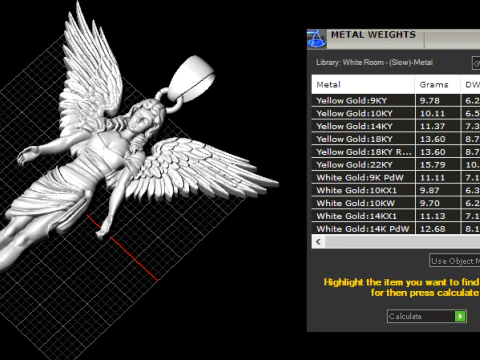Click the Calculate button
The height and width of the screenshot is (360, 480).
click(427, 316)
